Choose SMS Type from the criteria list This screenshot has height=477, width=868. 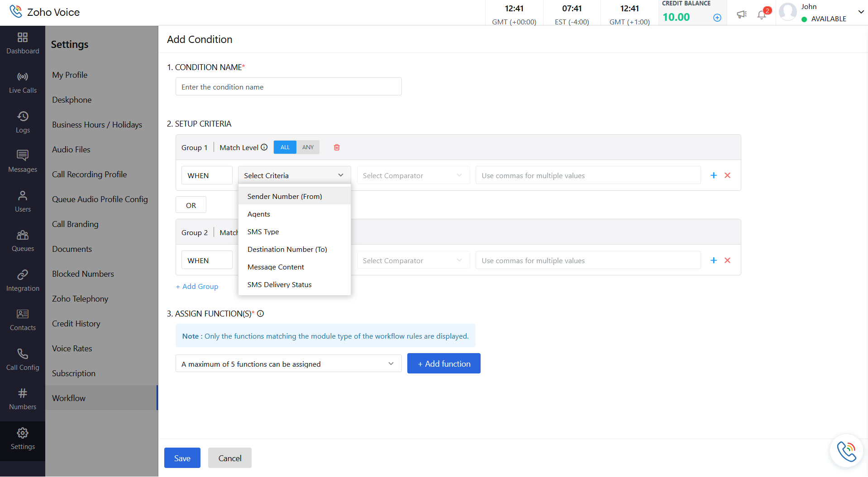295,232
